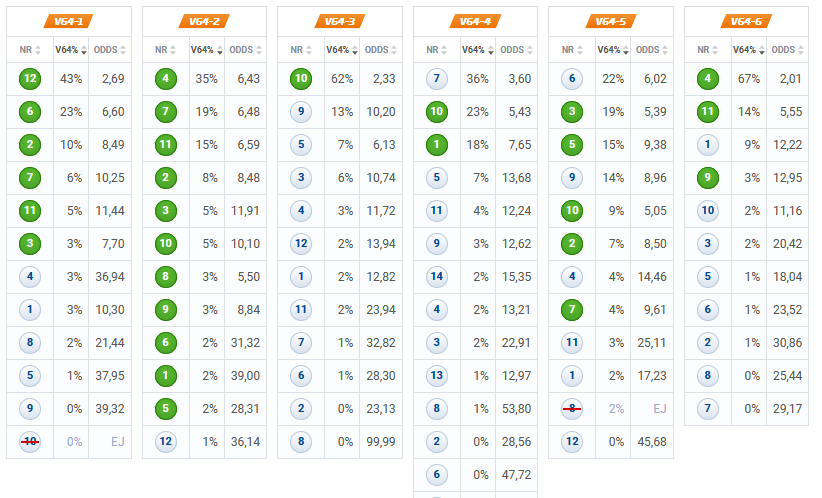Select horse 8 in V64-2
Image resolution: width=822 pixels, height=498 pixels.
coord(166,276)
